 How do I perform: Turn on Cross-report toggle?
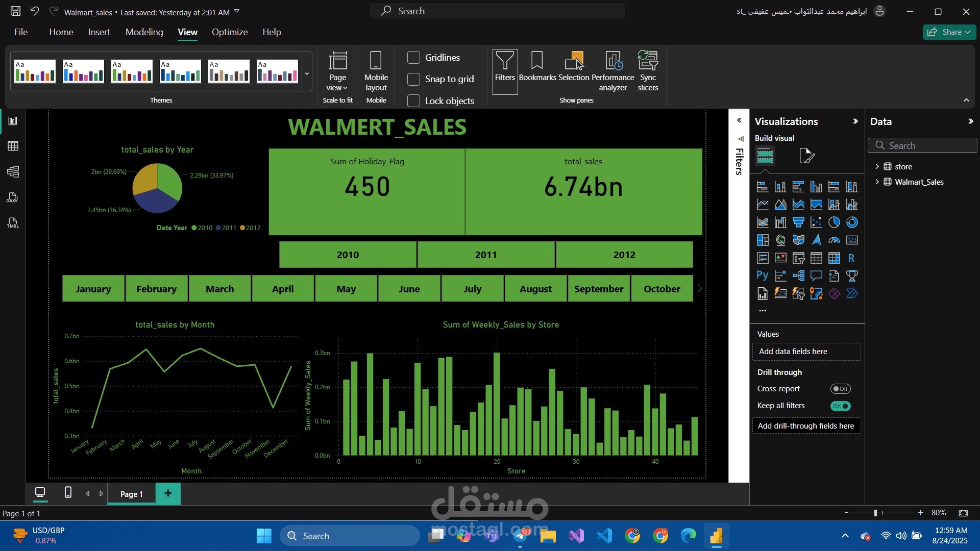point(840,389)
